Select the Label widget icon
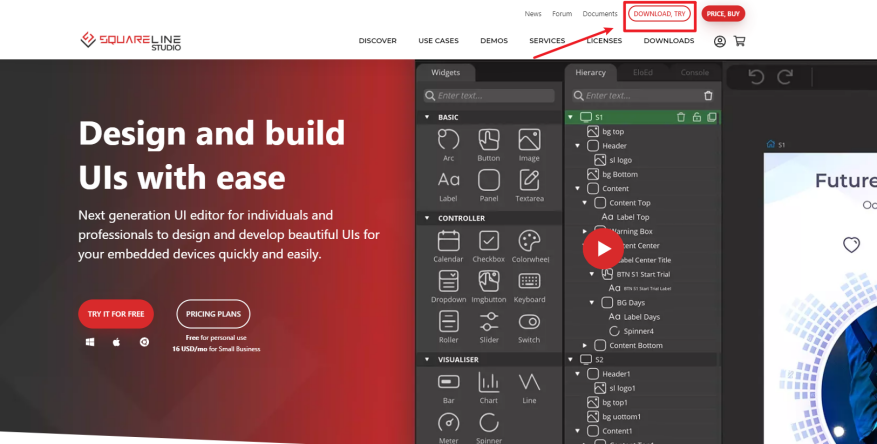The height and width of the screenshot is (444, 877). coord(449,180)
